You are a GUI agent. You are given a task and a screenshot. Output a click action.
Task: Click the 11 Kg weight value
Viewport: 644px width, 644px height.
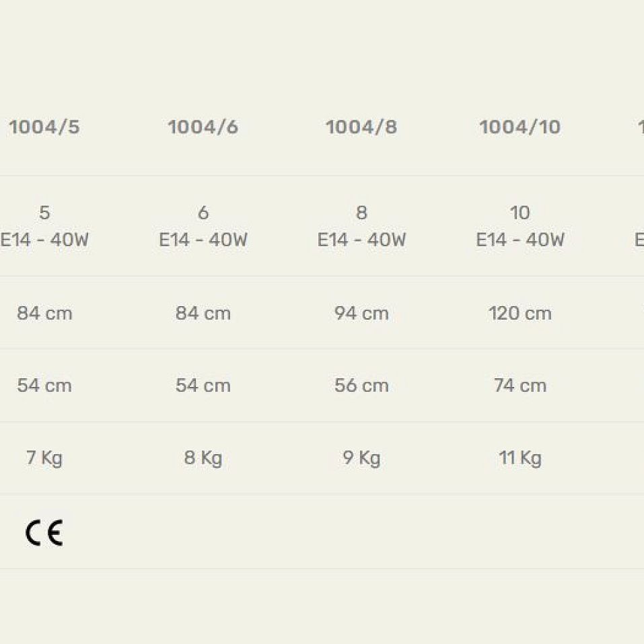click(520, 458)
